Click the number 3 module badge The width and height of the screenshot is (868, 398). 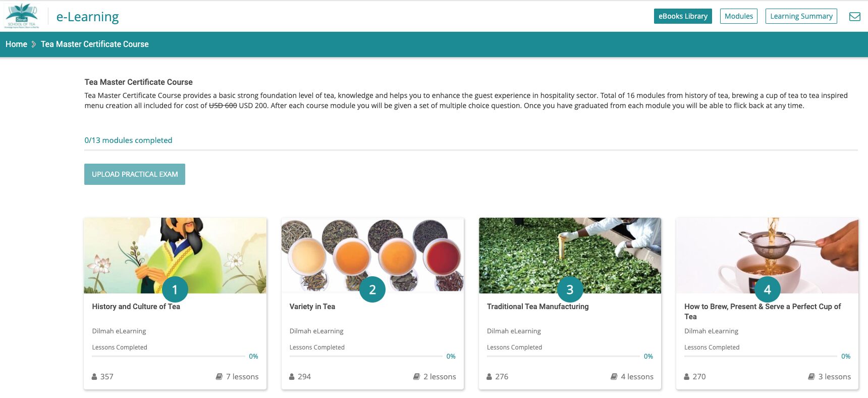point(570,289)
